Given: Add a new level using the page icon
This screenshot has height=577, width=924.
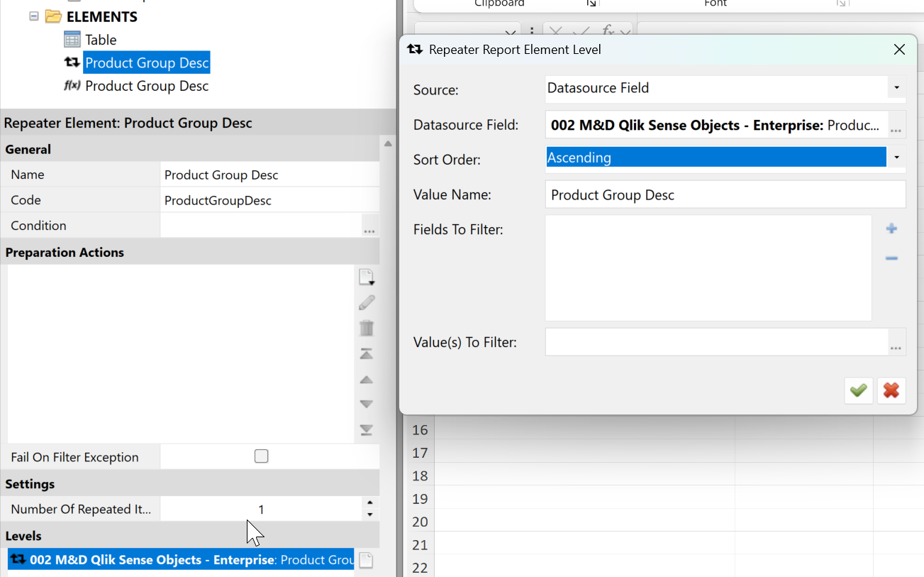Looking at the screenshot, I should (366, 561).
